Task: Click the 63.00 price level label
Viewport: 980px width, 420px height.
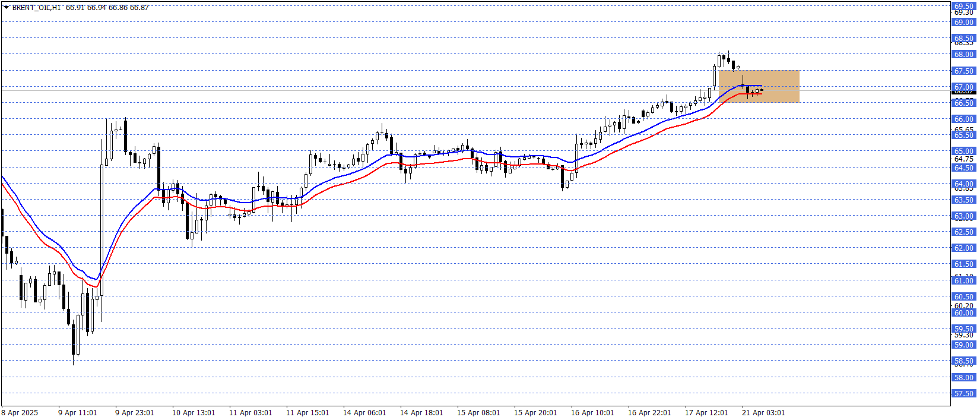Action: click(964, 216)
